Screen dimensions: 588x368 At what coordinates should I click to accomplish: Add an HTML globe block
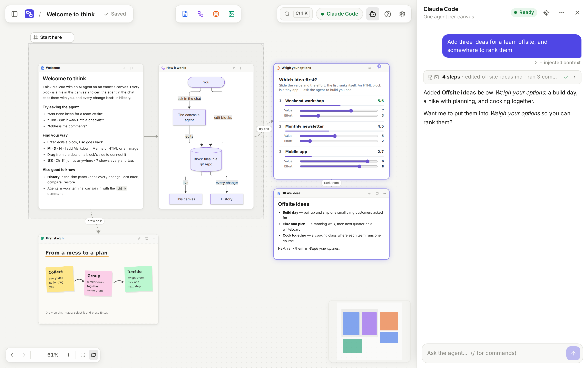[x=216, y=14]
